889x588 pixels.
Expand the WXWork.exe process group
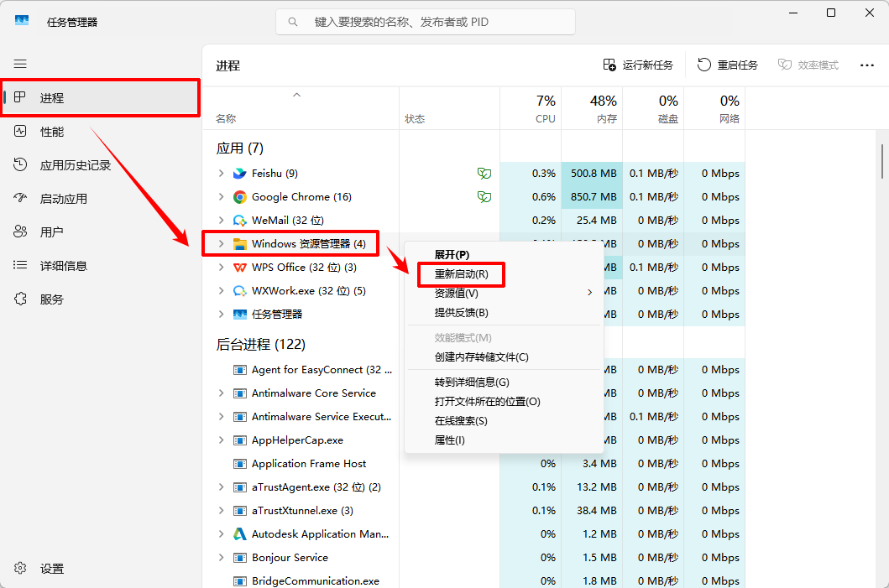click(221, 291)
